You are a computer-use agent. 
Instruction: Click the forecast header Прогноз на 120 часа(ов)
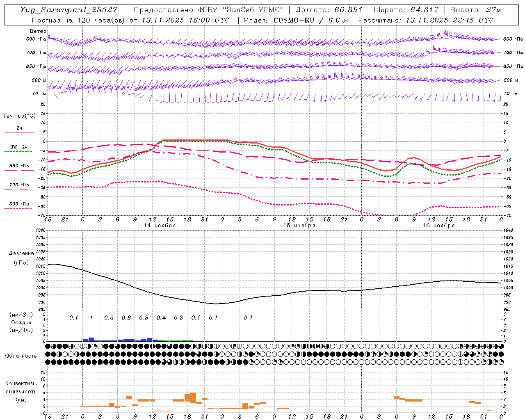click(x=79, y=20)
